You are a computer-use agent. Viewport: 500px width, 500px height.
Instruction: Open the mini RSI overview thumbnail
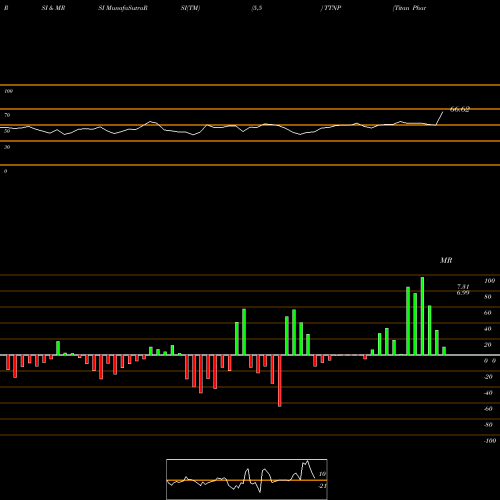[247, 479]
